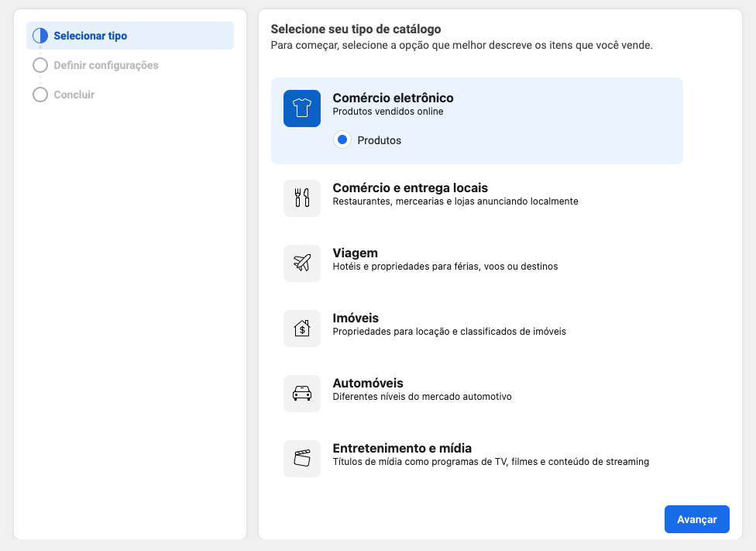
Task: Click the house with dollar sign icon
Action: point(302,329)
